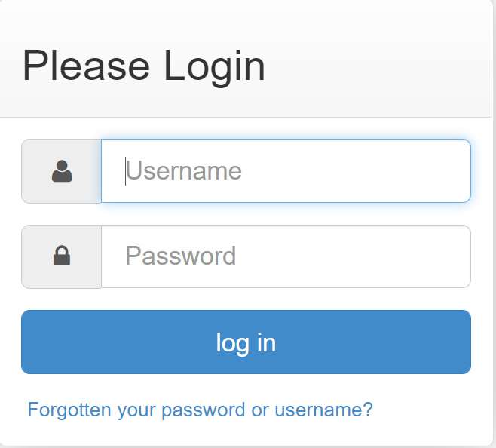Place cursor in the Password placeholder
This screenshot has height=448, width=496.
click(181, 257)
